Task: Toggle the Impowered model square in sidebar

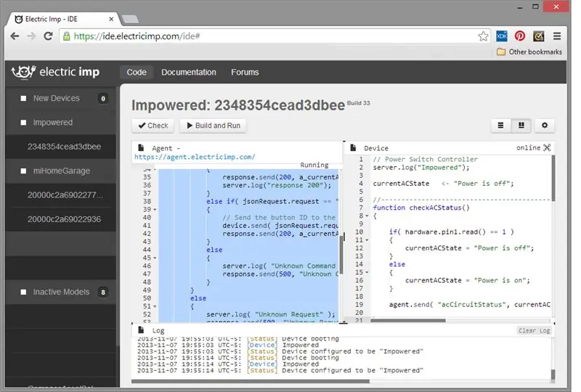Action: tap(23, 123)
